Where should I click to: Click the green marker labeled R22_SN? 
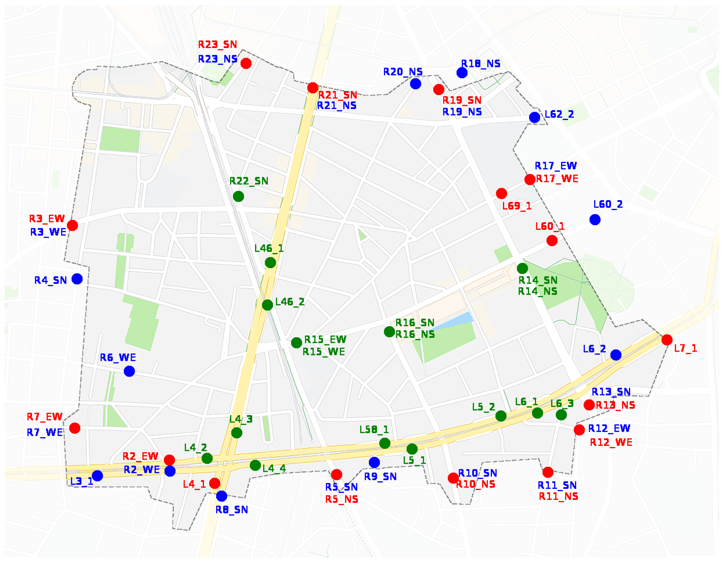238,196
